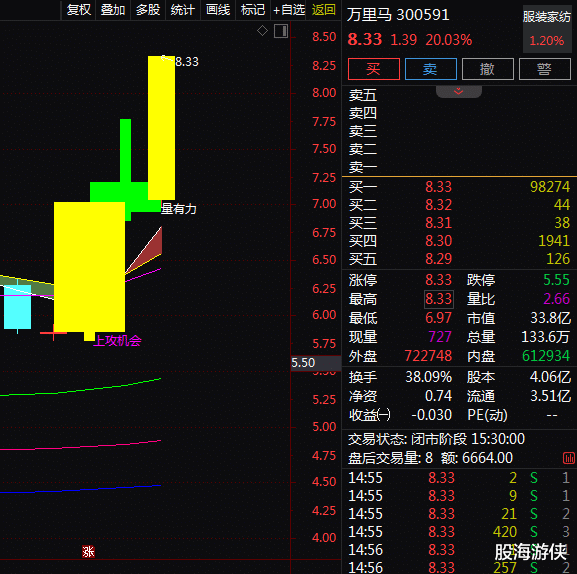Click the blue 卖 sell button
The width and height of the screenshot is (577, 574).
pyautogui.click(x=431, y=69)
